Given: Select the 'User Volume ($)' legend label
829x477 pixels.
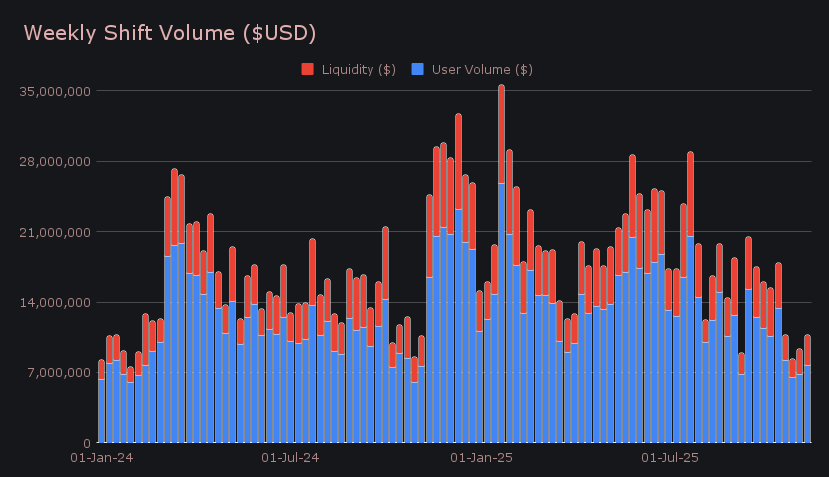Looking at the screenshot, I should point(482,70).
